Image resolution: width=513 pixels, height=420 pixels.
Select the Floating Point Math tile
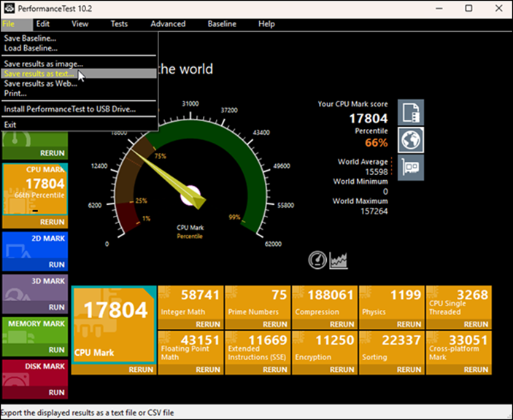[190, 348]
